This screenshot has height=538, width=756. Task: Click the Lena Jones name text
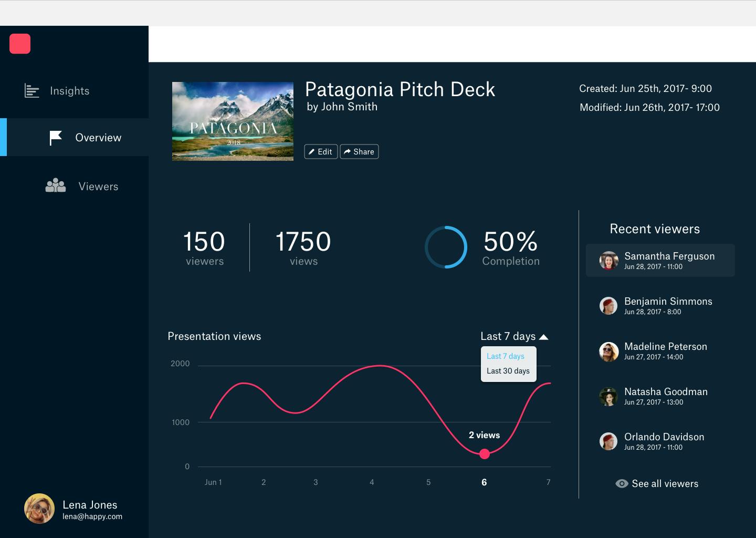(90, 505)
